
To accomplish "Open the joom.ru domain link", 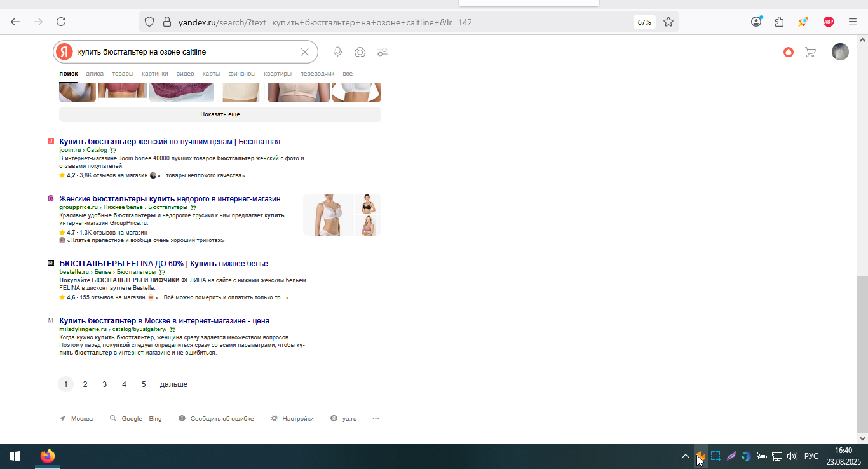I will point(70,150).
